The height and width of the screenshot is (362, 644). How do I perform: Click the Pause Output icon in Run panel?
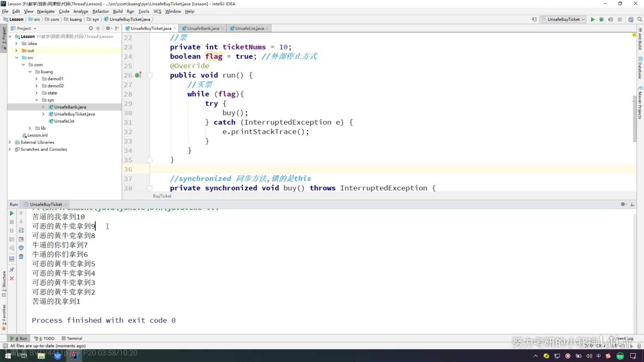pyautogui.click(x=12, y=231)
